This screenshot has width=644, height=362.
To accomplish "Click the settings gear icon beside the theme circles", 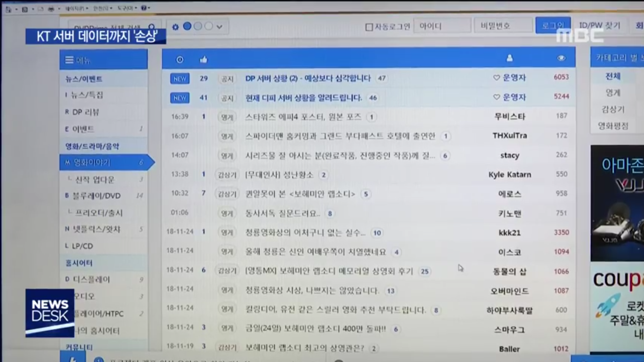I will click(175, 27).
